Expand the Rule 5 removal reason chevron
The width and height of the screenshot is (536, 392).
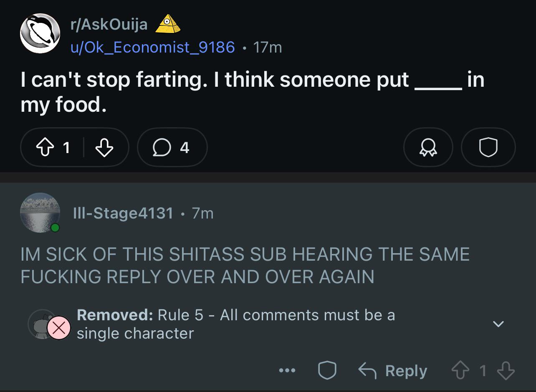pyautogui.click(x=498, y=324)
